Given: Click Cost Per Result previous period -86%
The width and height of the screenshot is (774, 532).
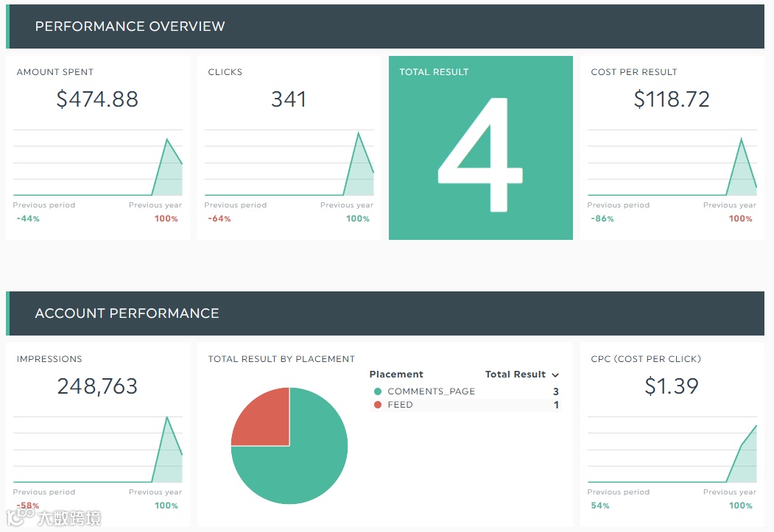Looking at the screenshot, I should pos(602,219).
